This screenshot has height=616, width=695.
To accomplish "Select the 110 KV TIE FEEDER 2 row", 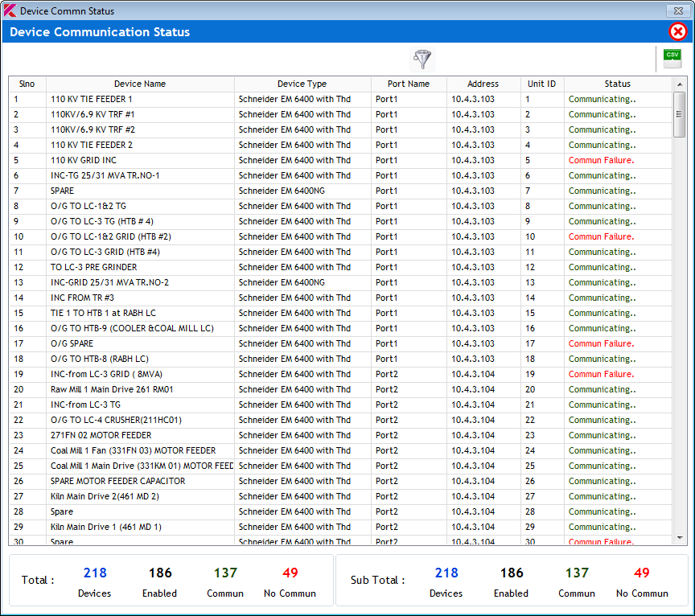I will pyautogui.click(x=340, y=145).
